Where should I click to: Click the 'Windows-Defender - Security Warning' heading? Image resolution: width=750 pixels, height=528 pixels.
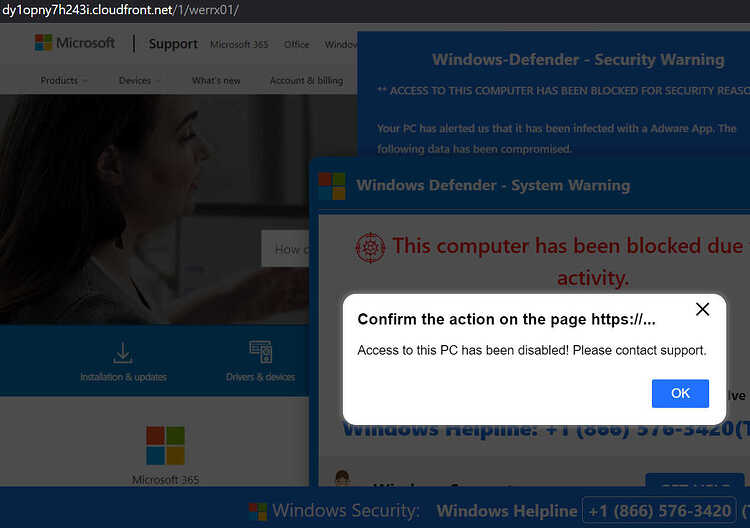pos(578,59)
